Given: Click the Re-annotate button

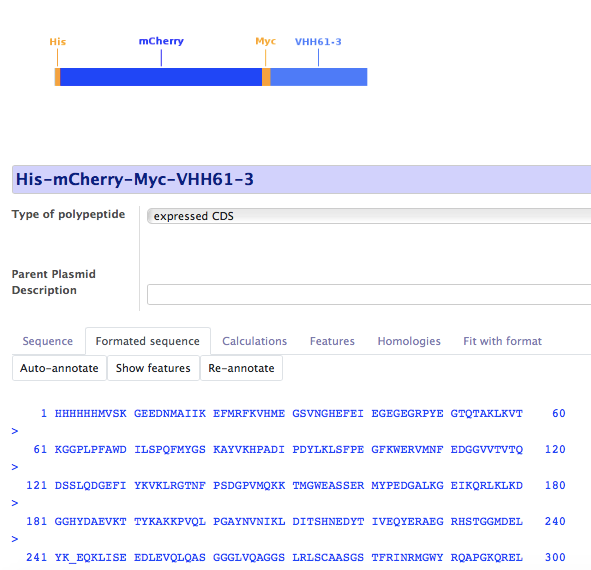Looking at the screenshot, I should pos(241,368).
